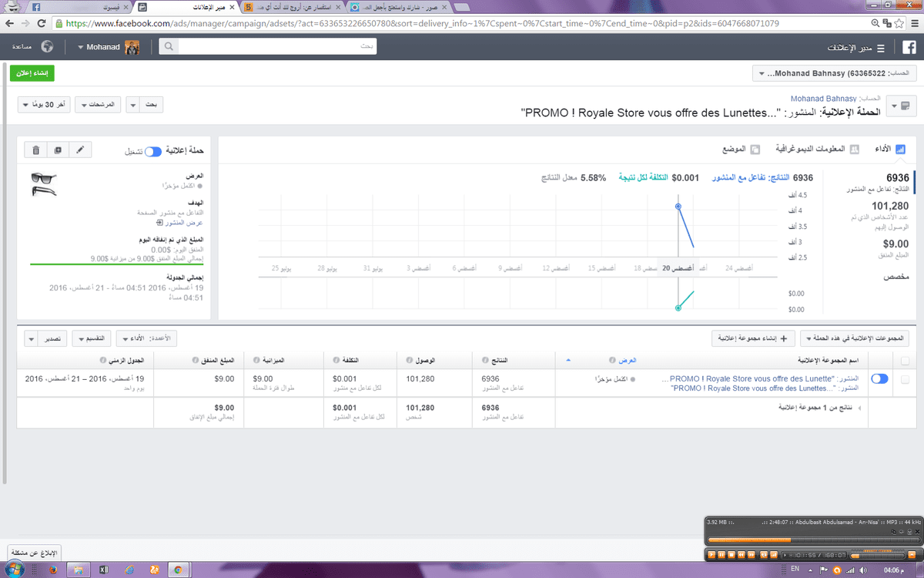Check the select-all checkbox in table header
Image resolution: width=924 pixels, height=578 pixels.
903,361
